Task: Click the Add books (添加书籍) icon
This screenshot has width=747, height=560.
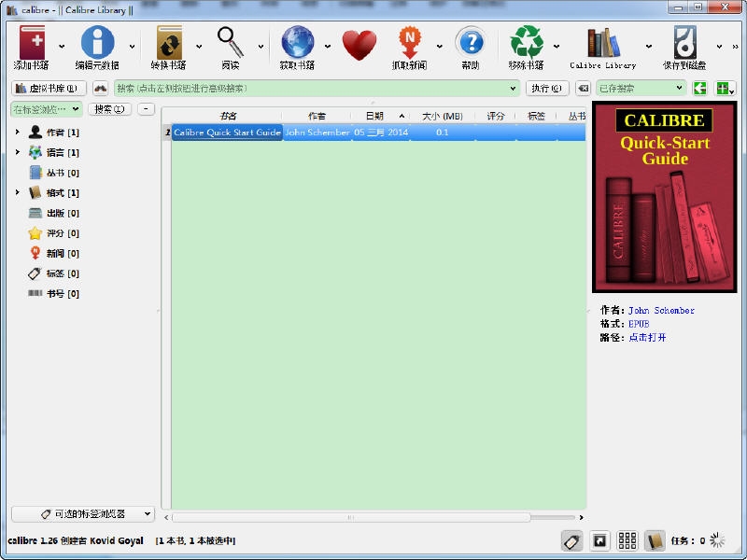Action: [32, 43]
